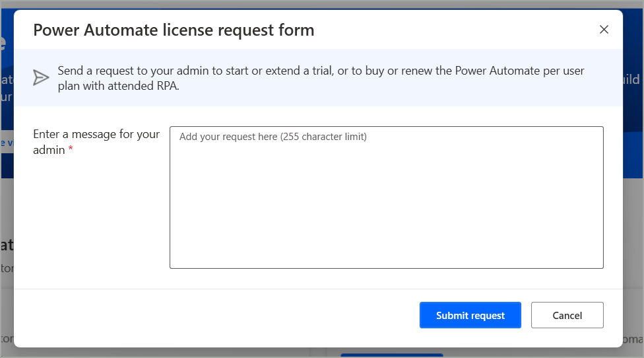The image size is (644, 358).
Task: Close the license request form dialog
Action: click(604, 30)
